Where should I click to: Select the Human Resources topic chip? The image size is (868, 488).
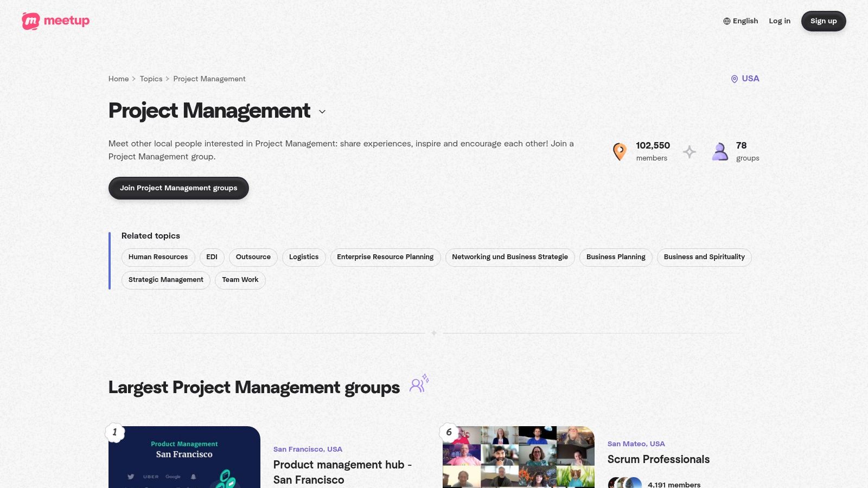pyautogui.click(x=158, y=257)
